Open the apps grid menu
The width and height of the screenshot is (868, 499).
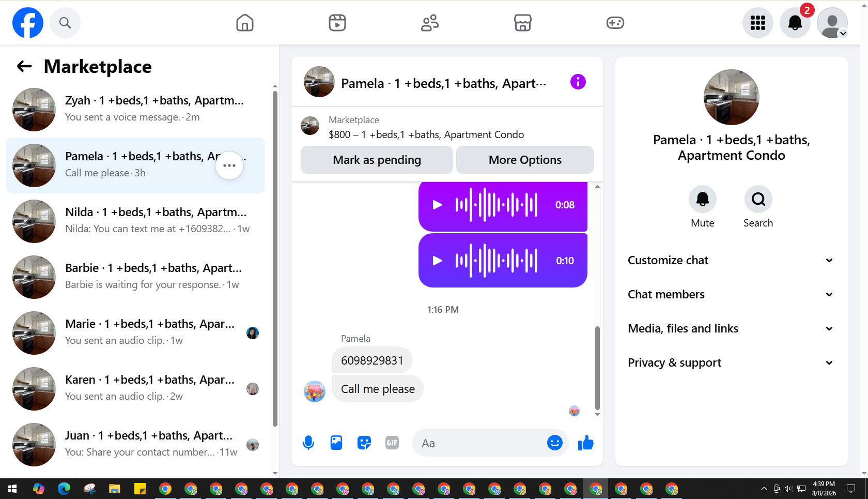[x=758, y=23]
